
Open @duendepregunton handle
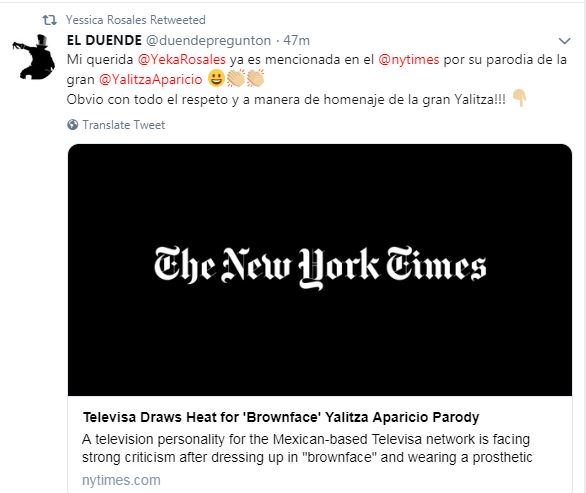208,40
